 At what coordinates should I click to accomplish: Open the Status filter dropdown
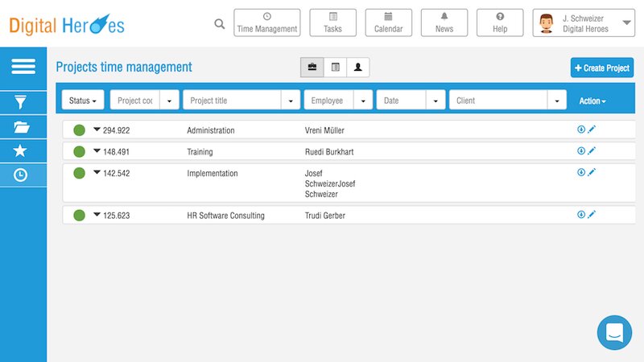pyautogui.click(x=83, y=101)
